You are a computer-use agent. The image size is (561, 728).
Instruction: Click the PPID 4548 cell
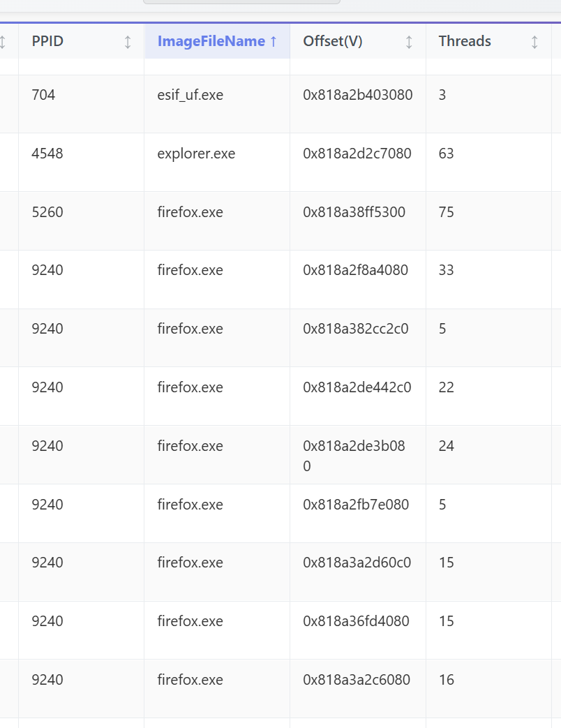(81, 163)
